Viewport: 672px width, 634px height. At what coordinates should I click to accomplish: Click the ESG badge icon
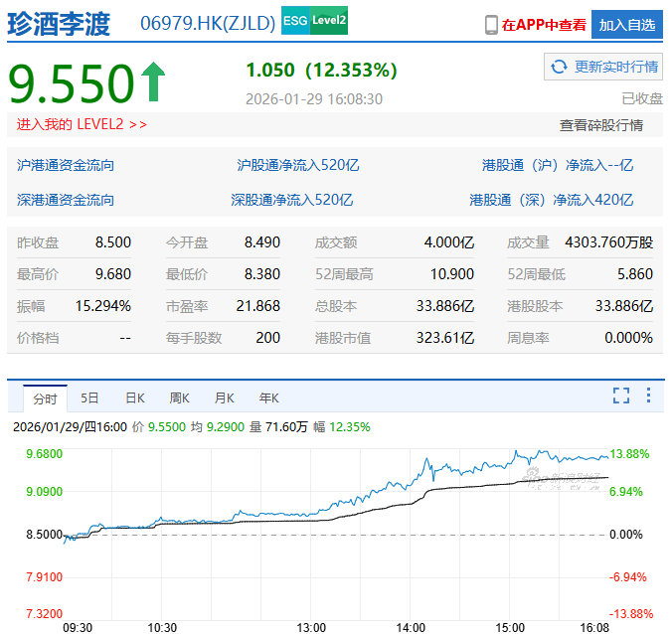pos(295,21)
